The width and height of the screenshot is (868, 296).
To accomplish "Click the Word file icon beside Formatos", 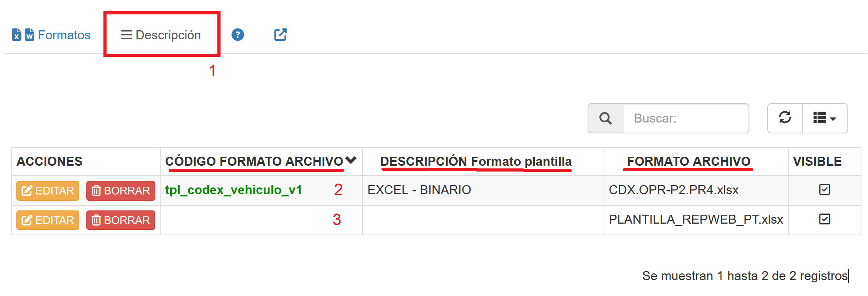I will 30,35.
